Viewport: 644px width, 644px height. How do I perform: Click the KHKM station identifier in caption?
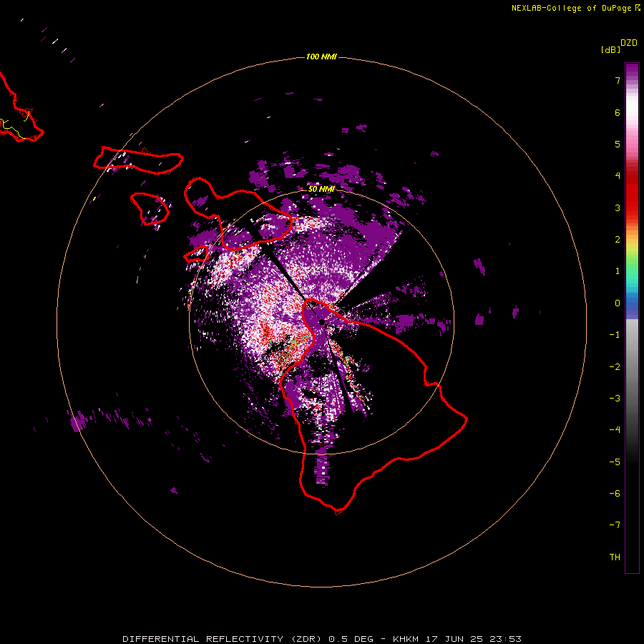(406, 639)
